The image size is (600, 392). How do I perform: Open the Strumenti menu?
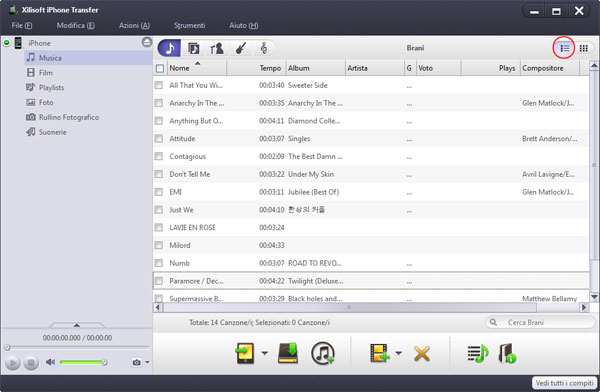pyautogui.click(x=189, y=26)
